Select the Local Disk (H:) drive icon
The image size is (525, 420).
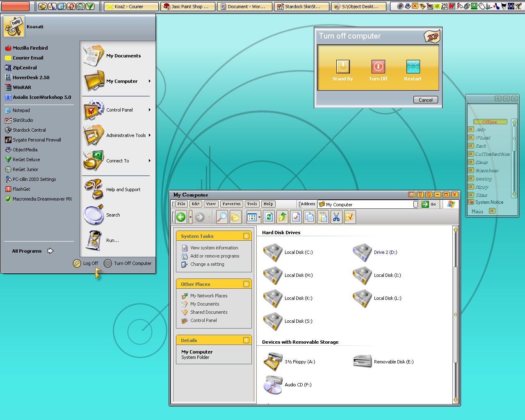pos(273,275)
